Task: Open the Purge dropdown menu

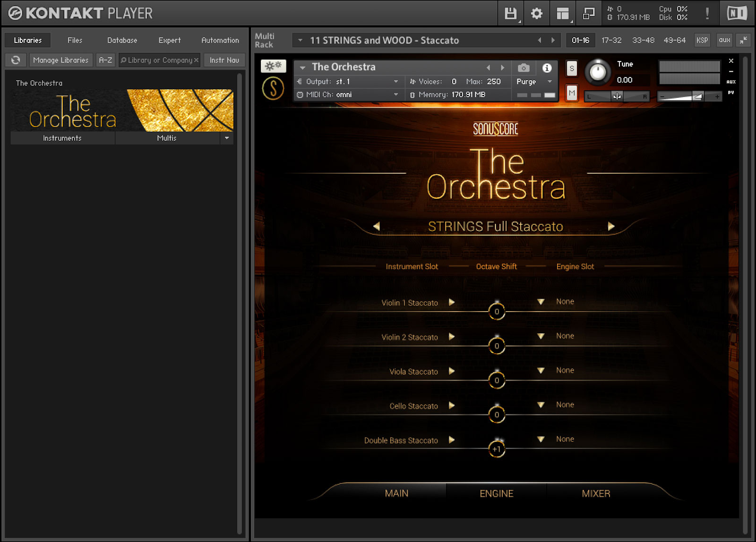Action: [x=550, y=82]
